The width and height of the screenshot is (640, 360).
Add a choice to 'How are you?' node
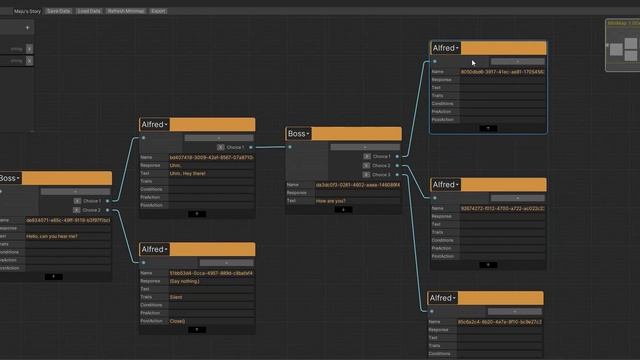point(365,147)
